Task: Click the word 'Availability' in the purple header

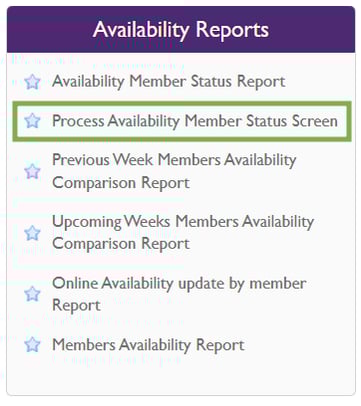Action: tap(141, 31)
